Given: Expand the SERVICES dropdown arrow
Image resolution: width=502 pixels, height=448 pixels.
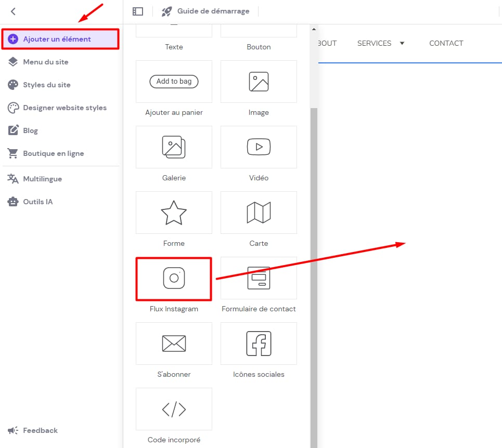Looking at the screenshot, I should click(402, 43).
